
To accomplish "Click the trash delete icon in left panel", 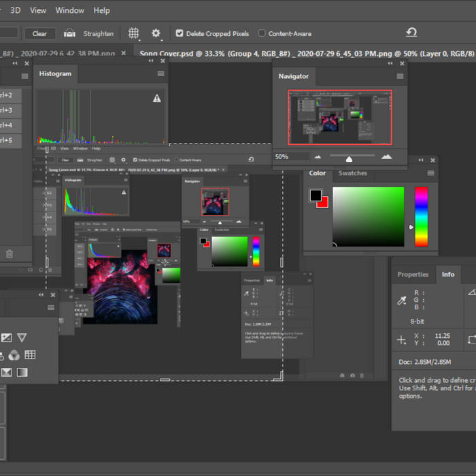I will click(x=10, y=254).
